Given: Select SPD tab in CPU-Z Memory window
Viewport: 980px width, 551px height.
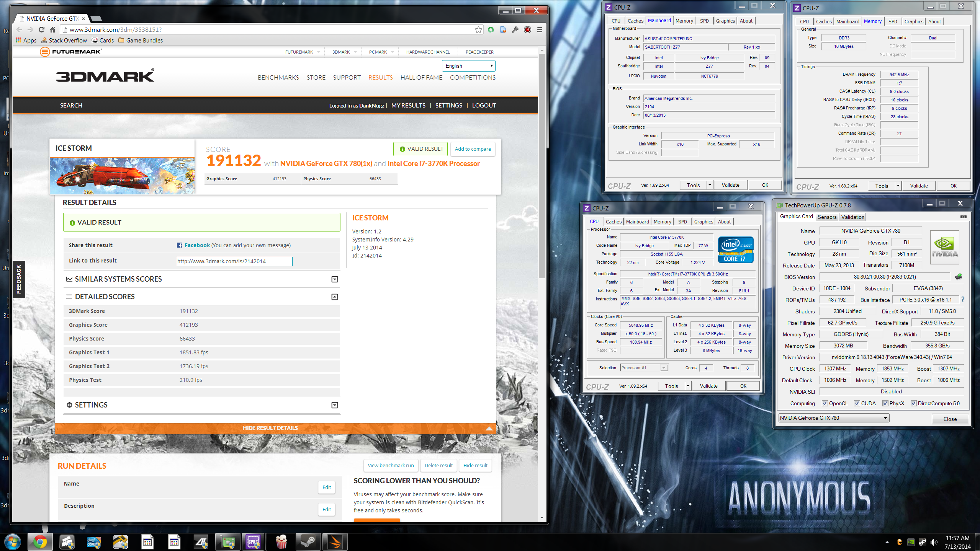Looking at the screenshot, I should (x=892, y=22).
